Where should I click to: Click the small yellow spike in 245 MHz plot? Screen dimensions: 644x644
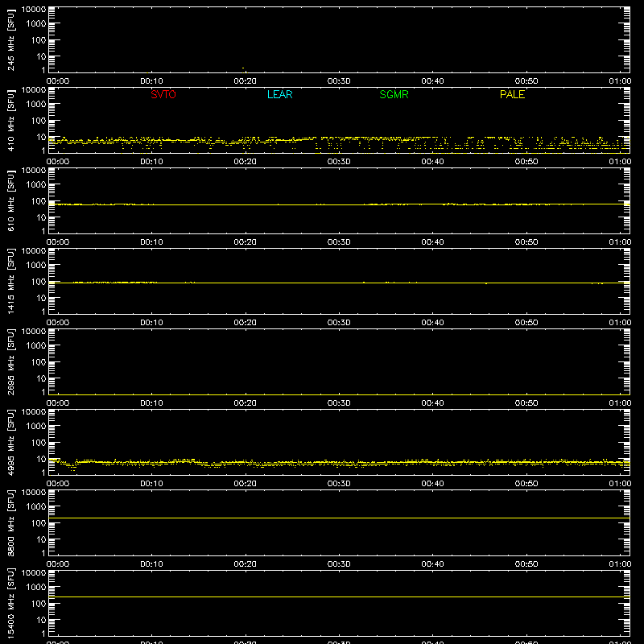tap(244, 69)
